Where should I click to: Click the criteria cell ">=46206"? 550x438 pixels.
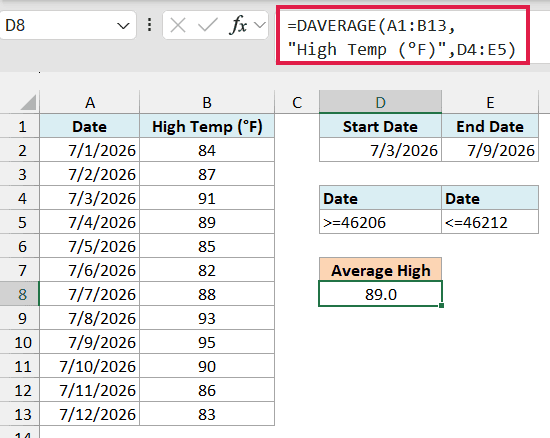coord(380,222)
